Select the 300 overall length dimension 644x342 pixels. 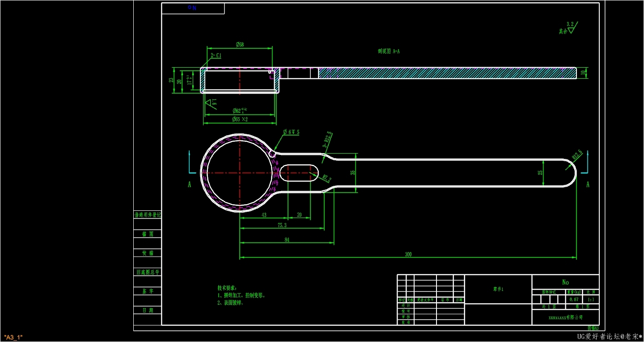click(x=408, y=254)
